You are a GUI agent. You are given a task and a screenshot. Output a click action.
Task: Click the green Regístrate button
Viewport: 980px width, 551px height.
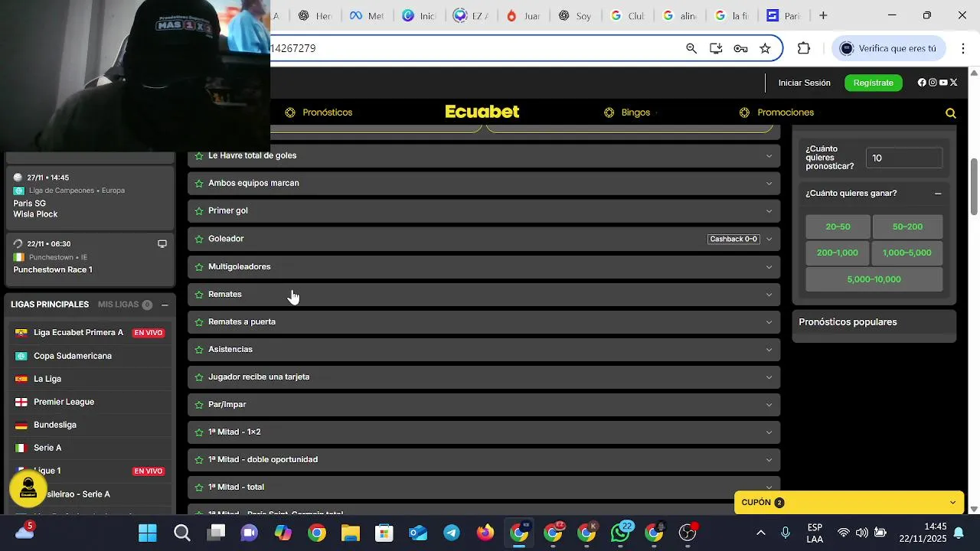[874, 83]
